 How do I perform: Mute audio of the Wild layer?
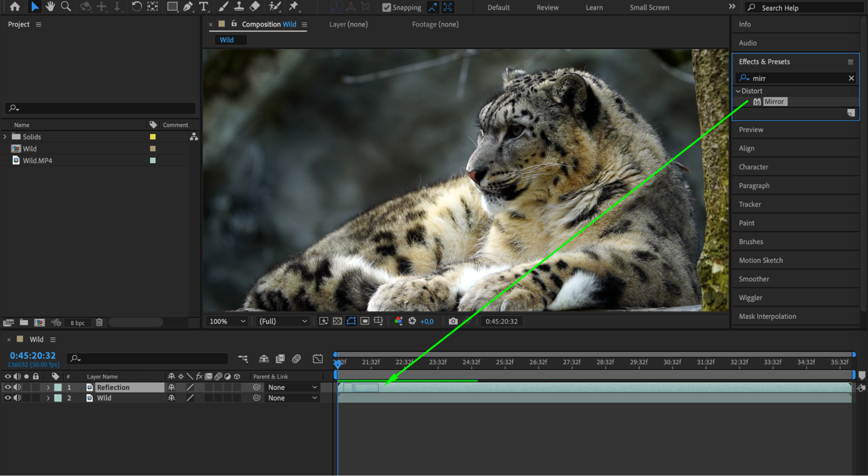17,398
